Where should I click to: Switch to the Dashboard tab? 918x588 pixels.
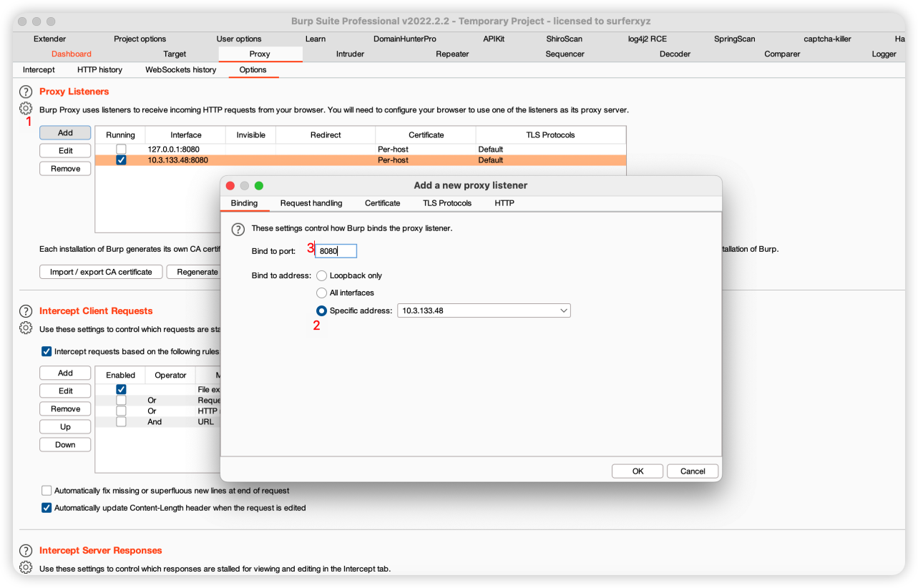click(x=72, y=54)
